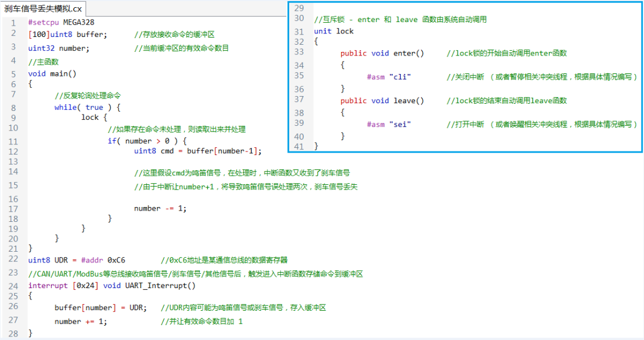Select the 刹车信号丢失模拟.cx file tab

coord(43,8)
